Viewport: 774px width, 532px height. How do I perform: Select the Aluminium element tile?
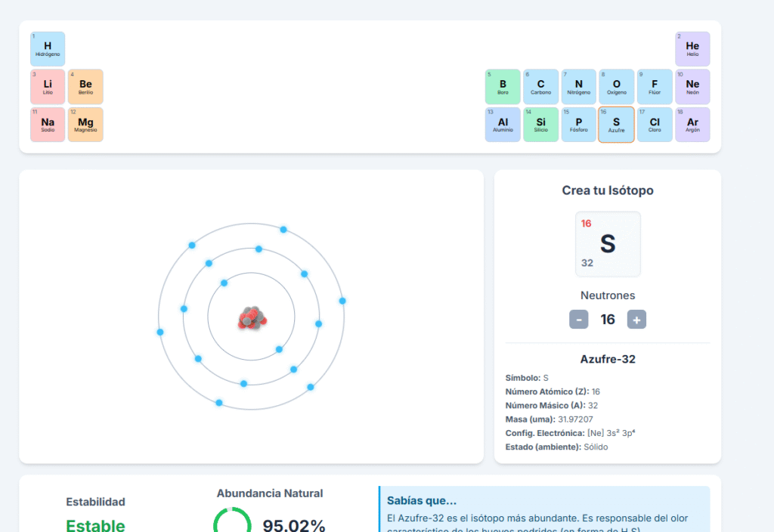point(503,125)
